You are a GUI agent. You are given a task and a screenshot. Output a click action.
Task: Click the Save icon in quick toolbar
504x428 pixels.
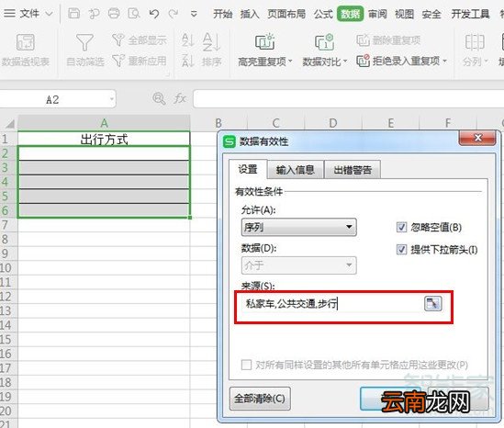[74, 14]
